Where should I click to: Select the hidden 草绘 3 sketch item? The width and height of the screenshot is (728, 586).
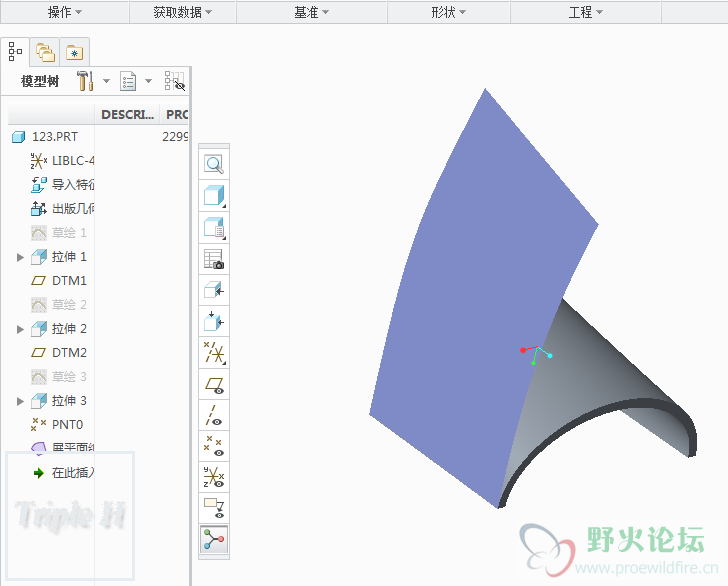(x=58, y=377)
